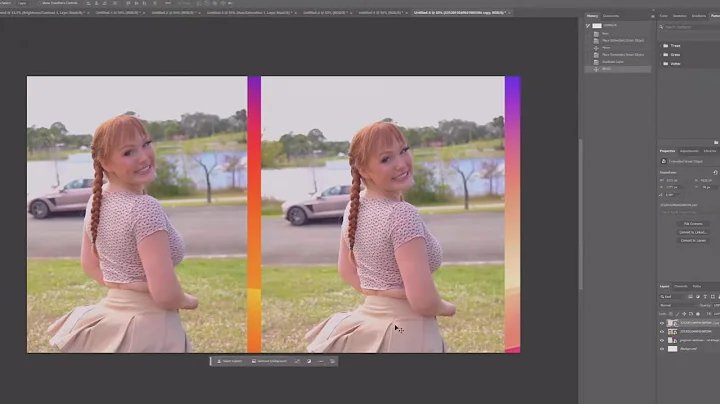Click the Background layer thumbnail
720x404 pixels.
[672, 349]
